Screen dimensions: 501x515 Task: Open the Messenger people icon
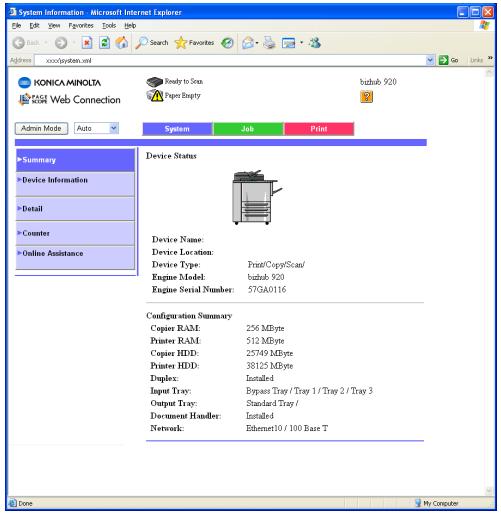pyautogui.click(x=315, y=43)
